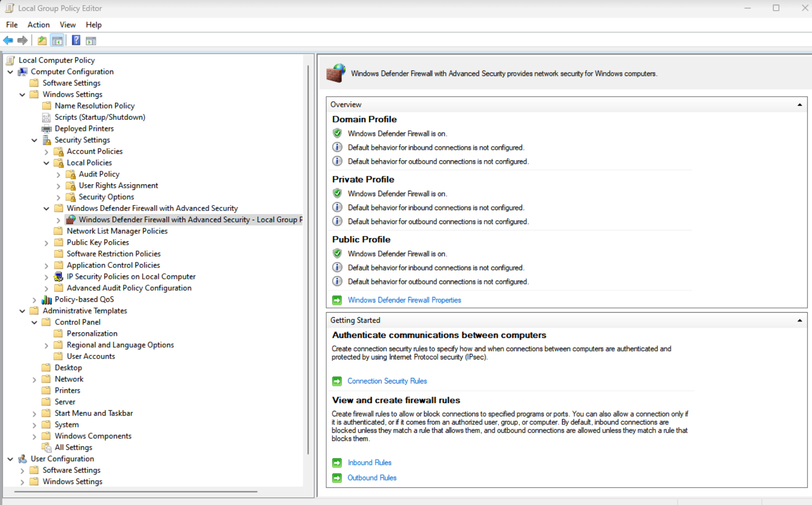This screenshot has height=505, width=812.
Task: Select User Rights Assignment in tree
Action: 118,186
